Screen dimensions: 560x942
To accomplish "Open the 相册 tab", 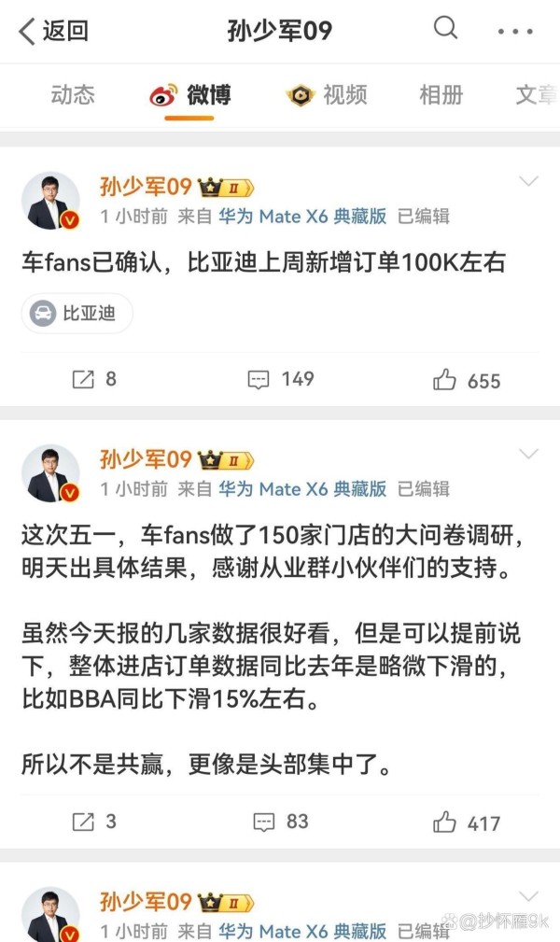I will tap(441, 95).
